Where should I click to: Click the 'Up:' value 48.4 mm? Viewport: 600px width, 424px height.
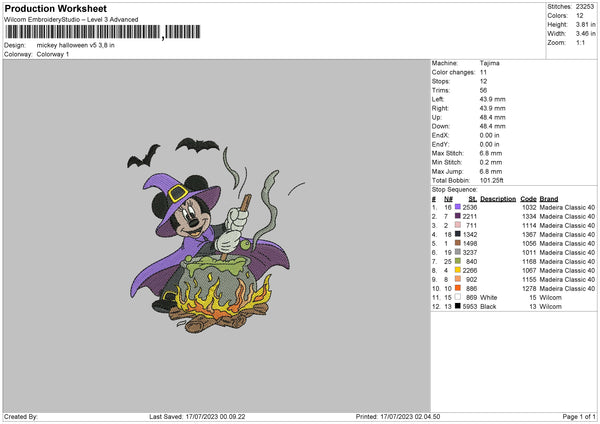[492, 117]
